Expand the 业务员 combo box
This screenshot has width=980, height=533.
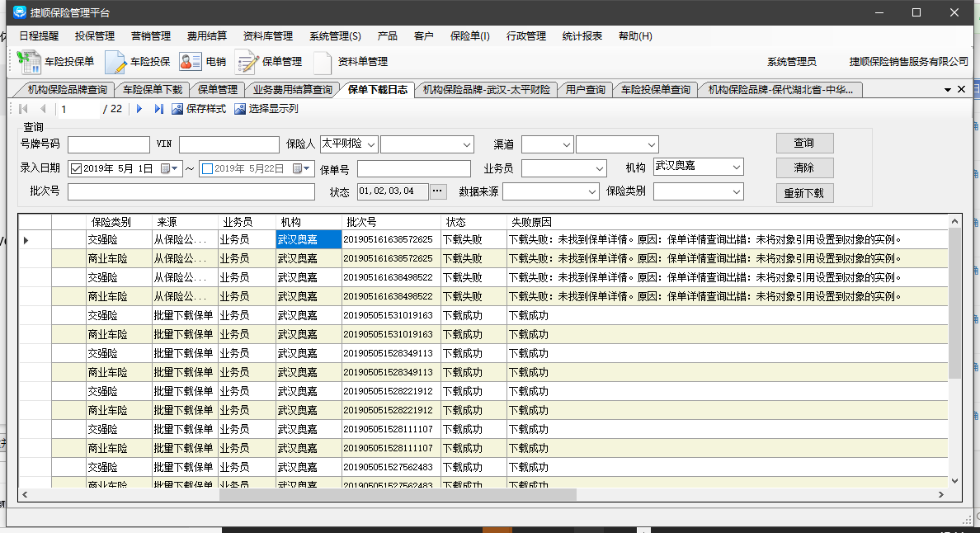(599, 168)
